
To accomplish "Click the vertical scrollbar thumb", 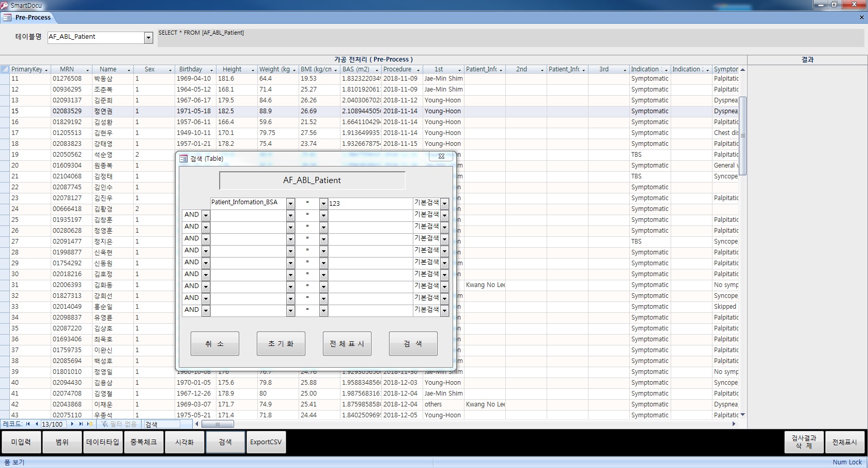I will coord(742,136).
